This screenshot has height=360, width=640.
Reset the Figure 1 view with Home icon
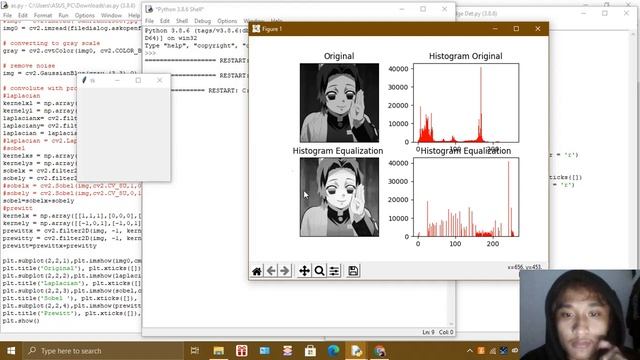tap(257, 271)
